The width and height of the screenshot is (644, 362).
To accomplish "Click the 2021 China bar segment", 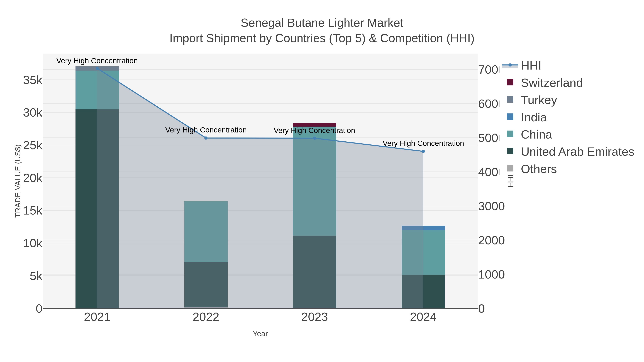I will [97, 90].
